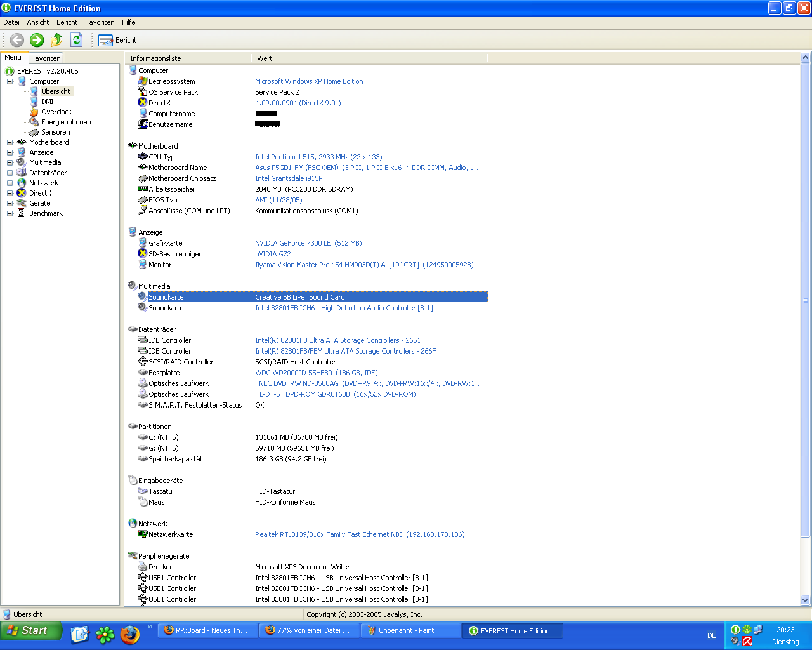Expand the DirectX tree node

click(10, 193)
